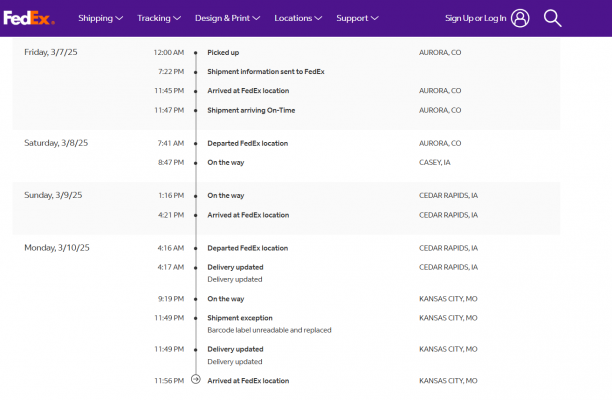Click On the way entry for CASEY, IA
This screenshot has width=612, height=400.
[x=226, y=162]
